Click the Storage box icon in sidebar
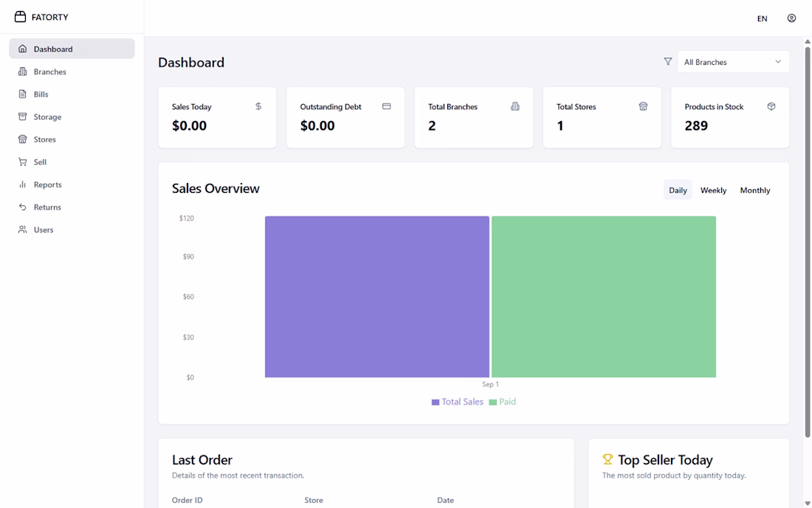The image size is (812, 508). click(x=22, y=117)
